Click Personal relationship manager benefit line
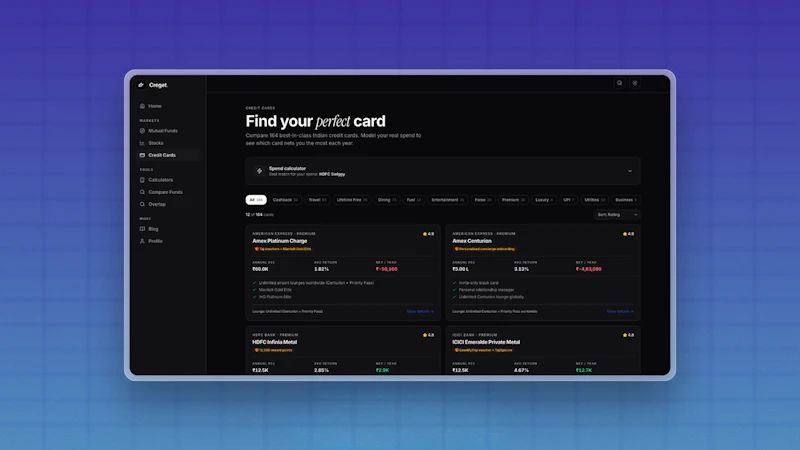Screen dimensions: 800x450 click(x=486, y=290)
